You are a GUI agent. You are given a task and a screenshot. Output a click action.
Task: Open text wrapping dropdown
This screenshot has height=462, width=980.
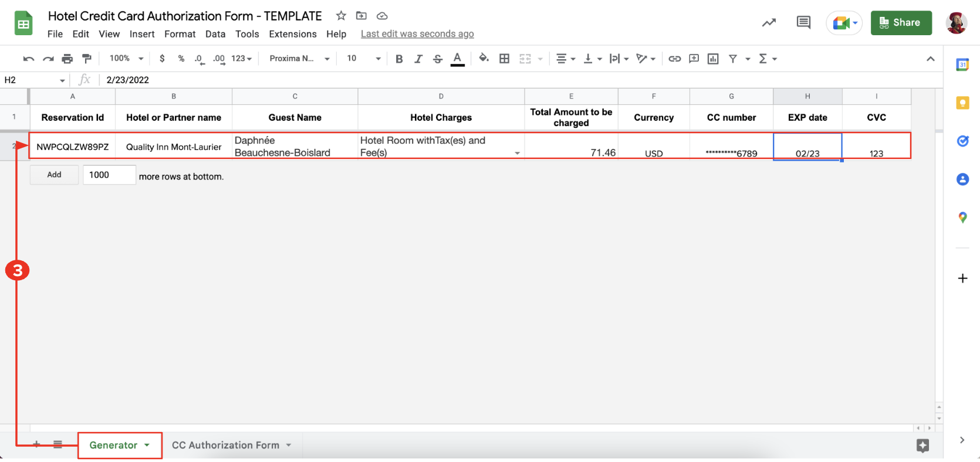coord(619,59)
